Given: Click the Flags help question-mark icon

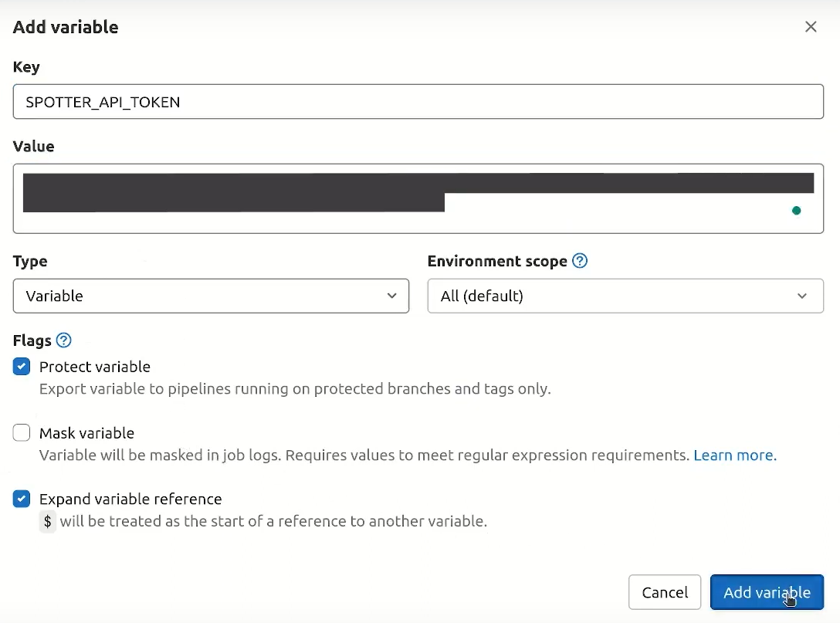Looking at the screenshot, I should click(x=64, y=340).
